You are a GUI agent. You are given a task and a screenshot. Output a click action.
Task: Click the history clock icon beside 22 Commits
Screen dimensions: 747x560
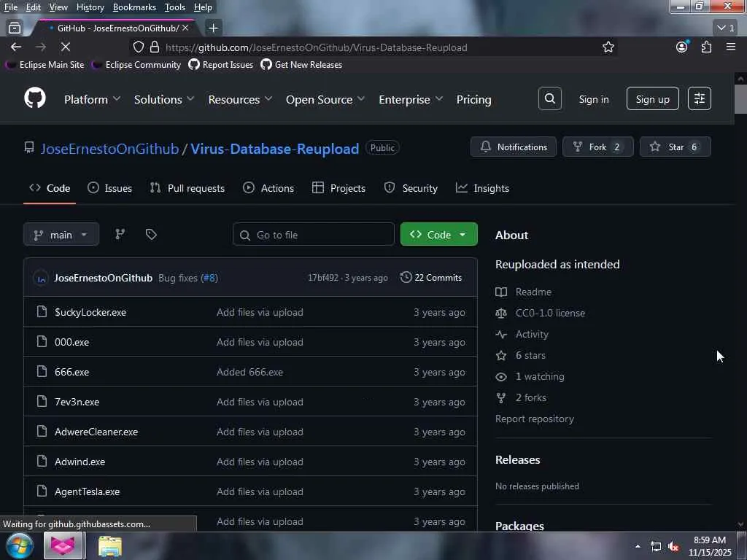pyautogui.click(x=406, y=277)
